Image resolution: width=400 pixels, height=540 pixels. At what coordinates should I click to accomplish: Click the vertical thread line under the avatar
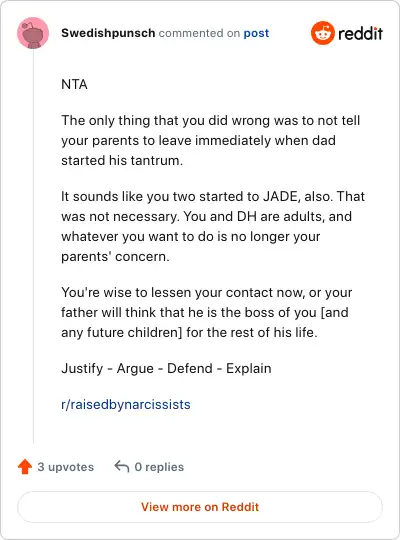click(x=33, y=246)
